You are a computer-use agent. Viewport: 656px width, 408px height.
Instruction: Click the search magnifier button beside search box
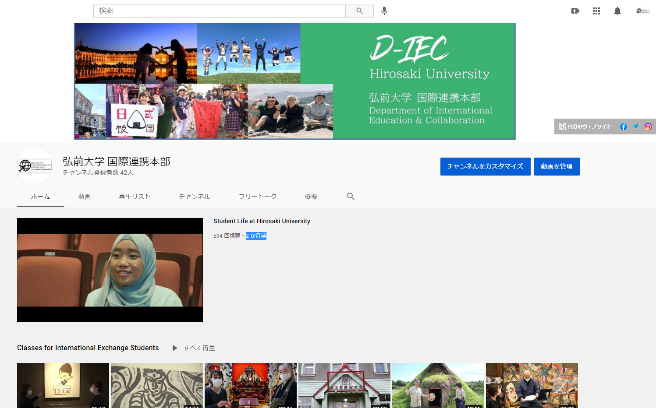pos(359,11)
